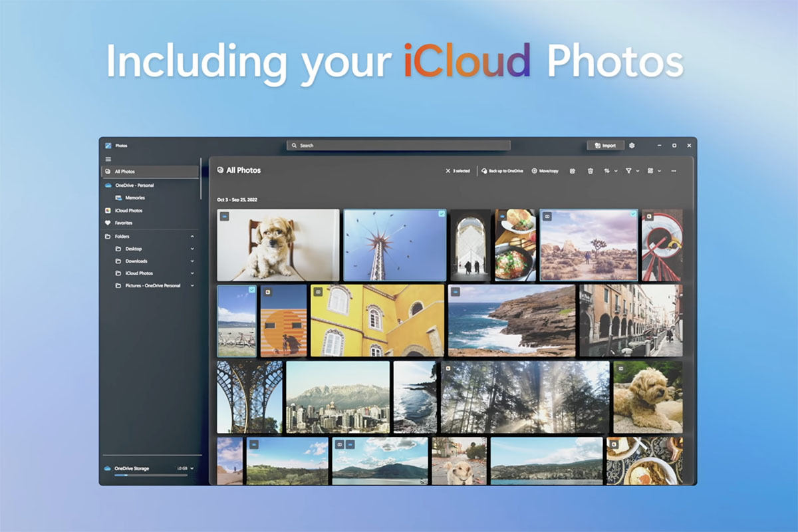Open the small dog on sidewalk photo
The height and width of the screenshot is (532, 798).
[x=460, y=461]
